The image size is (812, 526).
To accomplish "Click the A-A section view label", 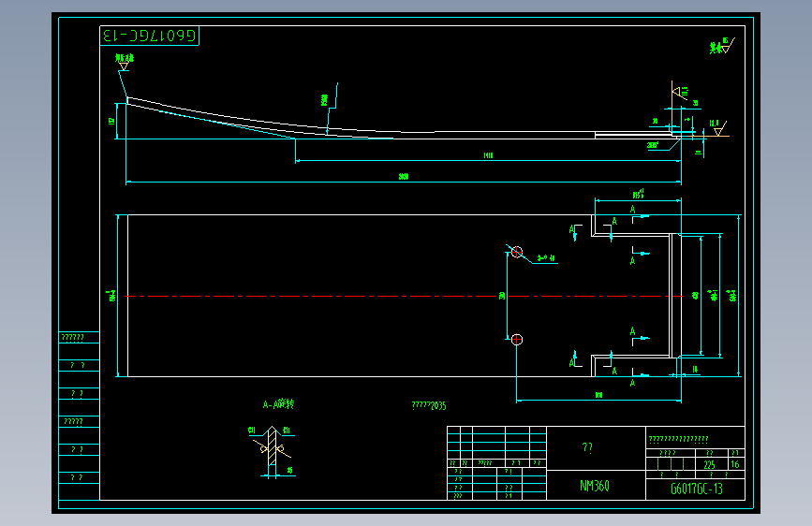I will click(278, 403).
